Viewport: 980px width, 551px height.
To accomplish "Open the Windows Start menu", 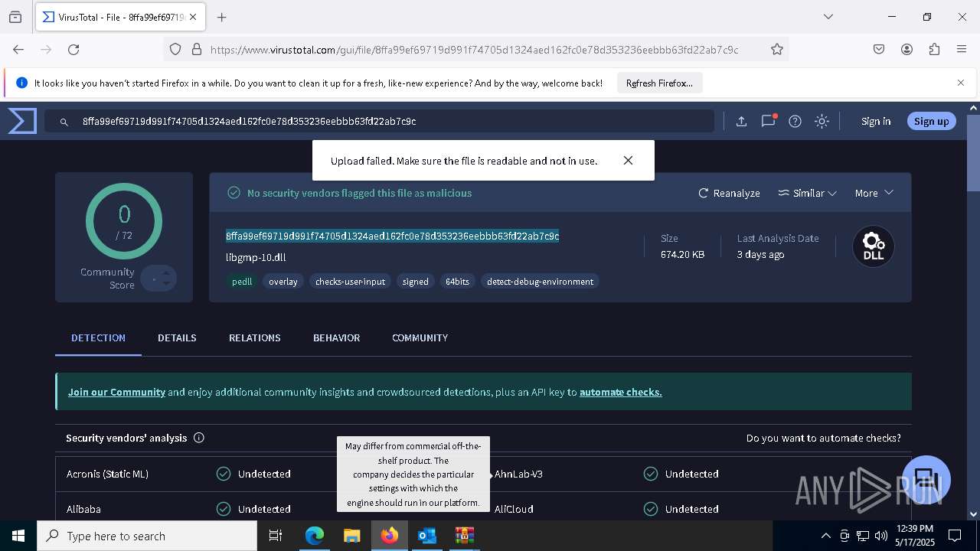I will pyautogui.click(x=18, y=536).
